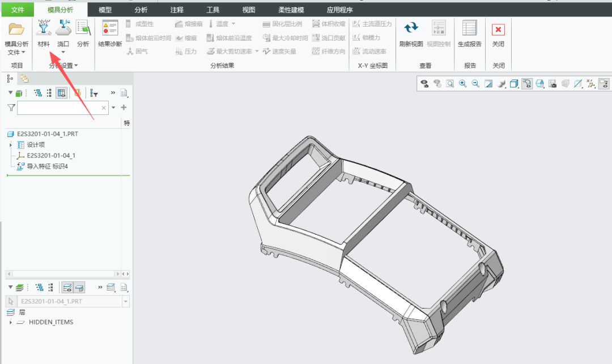The width and height of the screenshot is (612, 364).
Task: Open the 分析设置 group dropdown
Action: pyautogui.click(x=63, y=66)
